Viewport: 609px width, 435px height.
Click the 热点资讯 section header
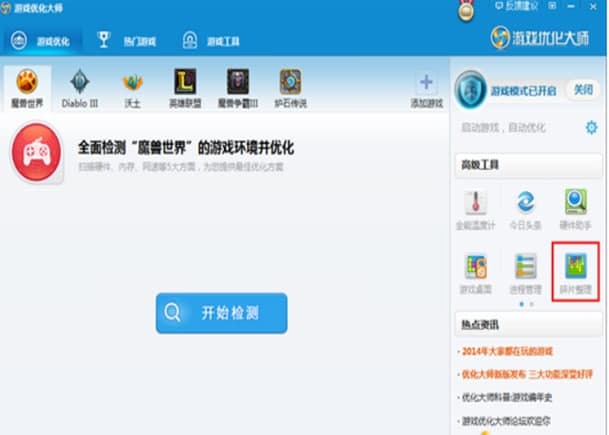pos(528,325)
